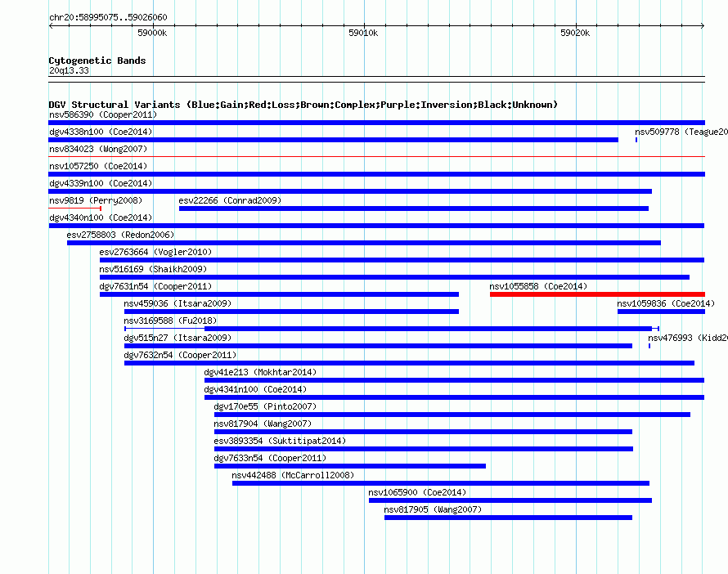The height and width of the screenshot is (574, 728).
Task: Open the dgv4340n100 (Coe2014) label
Action: click(x=101, y=217)
